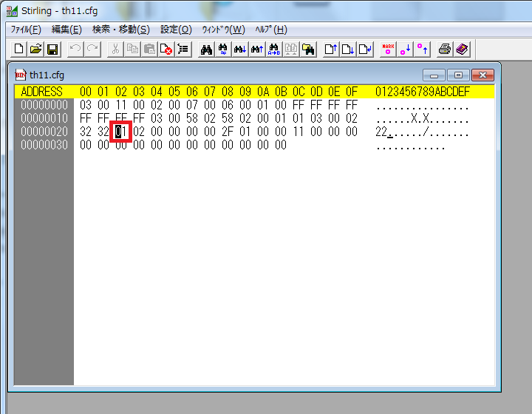Save th11.cfg with floppy disk icon

52,50
